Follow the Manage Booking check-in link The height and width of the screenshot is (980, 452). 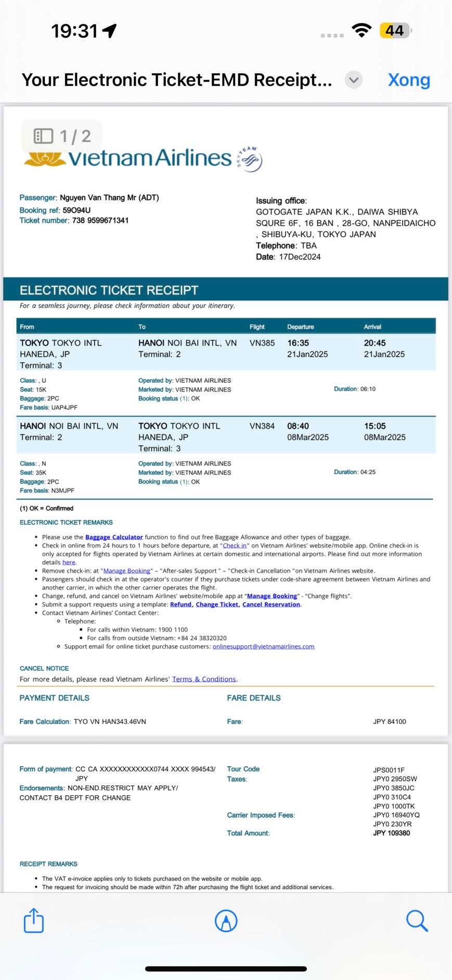tap(126, 571)
